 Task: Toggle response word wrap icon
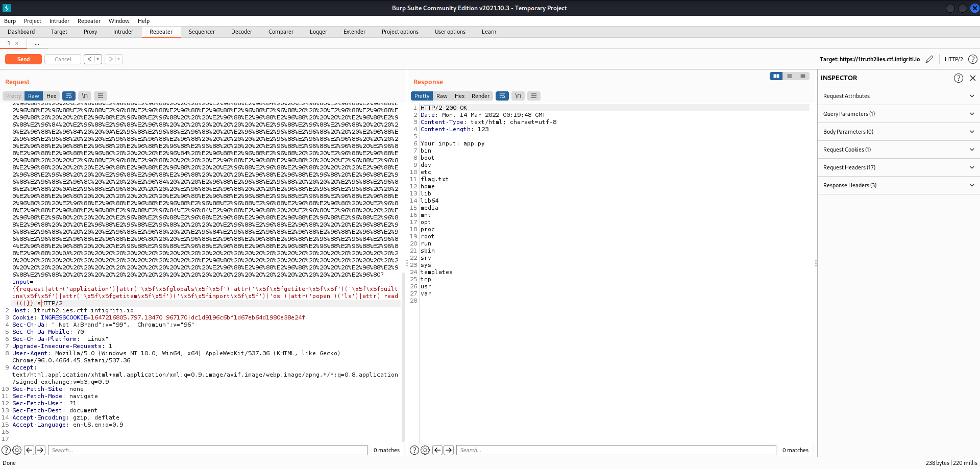[x=502, y=96]
